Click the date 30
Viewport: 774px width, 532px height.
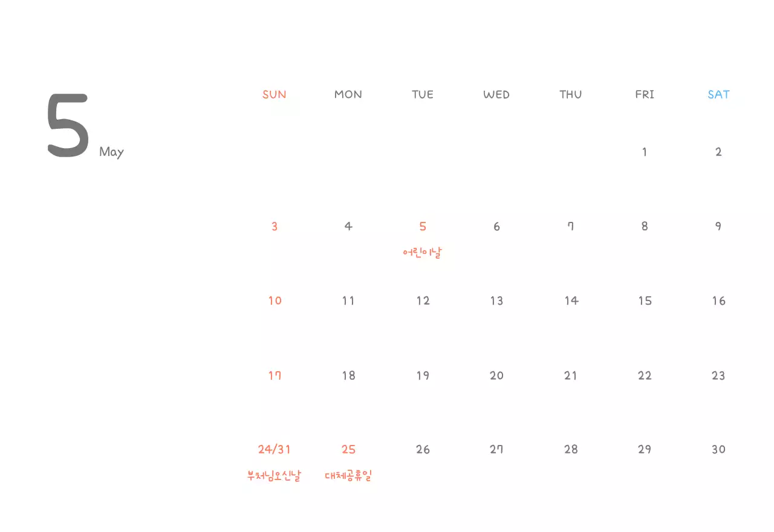click(718, 449)
